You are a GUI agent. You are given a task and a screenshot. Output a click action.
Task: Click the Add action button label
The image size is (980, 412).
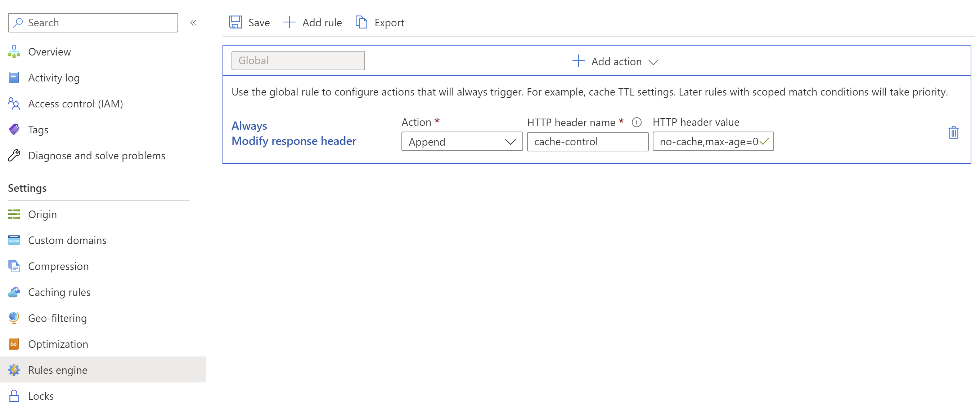(616, 61)
